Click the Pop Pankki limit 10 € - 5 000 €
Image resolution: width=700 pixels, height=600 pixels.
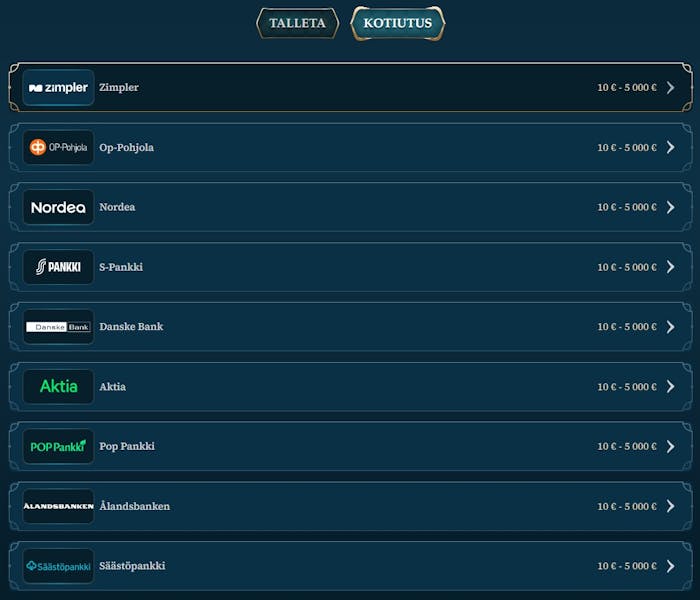(x=627, y=446)
